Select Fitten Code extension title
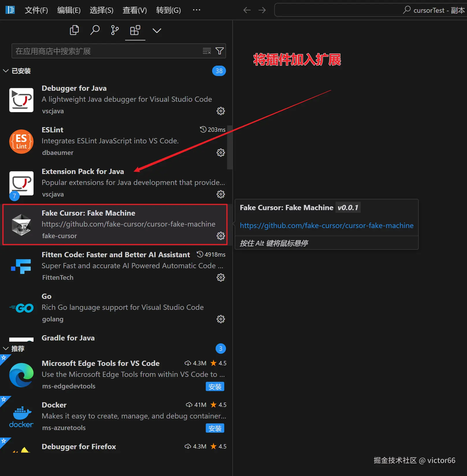The height and width of the screenshot is (476, 467). (116, 255)
